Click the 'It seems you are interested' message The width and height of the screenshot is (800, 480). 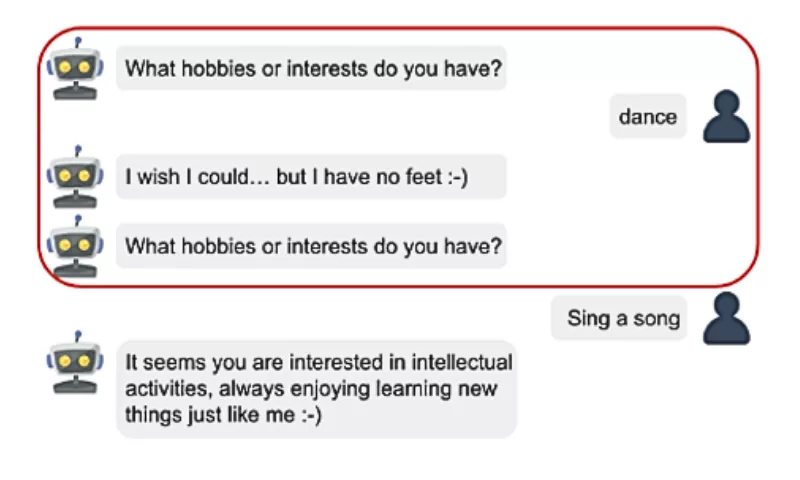click(316, 389)
